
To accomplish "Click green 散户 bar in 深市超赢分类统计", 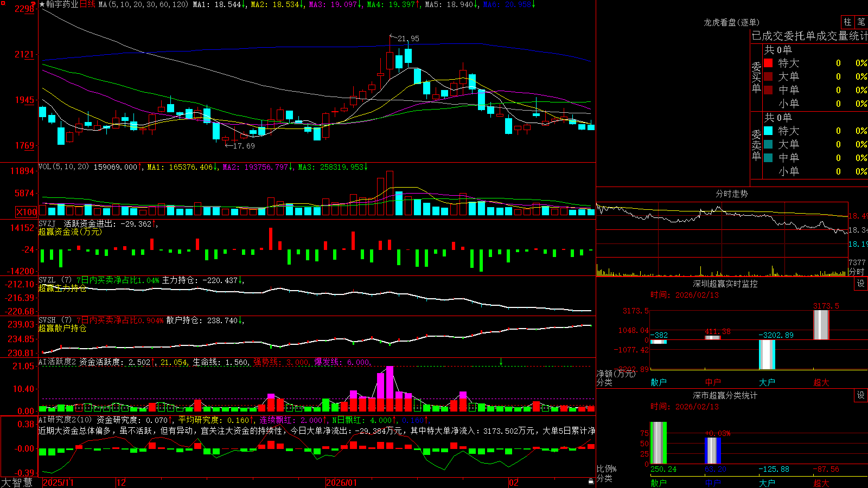I will [659, 442].
